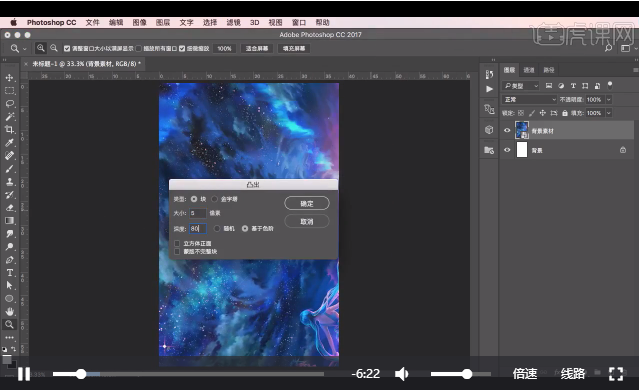The height and width of the screenshot is (390, 639).
Task: Select the Crop tool
Action: tap(9, 130)
